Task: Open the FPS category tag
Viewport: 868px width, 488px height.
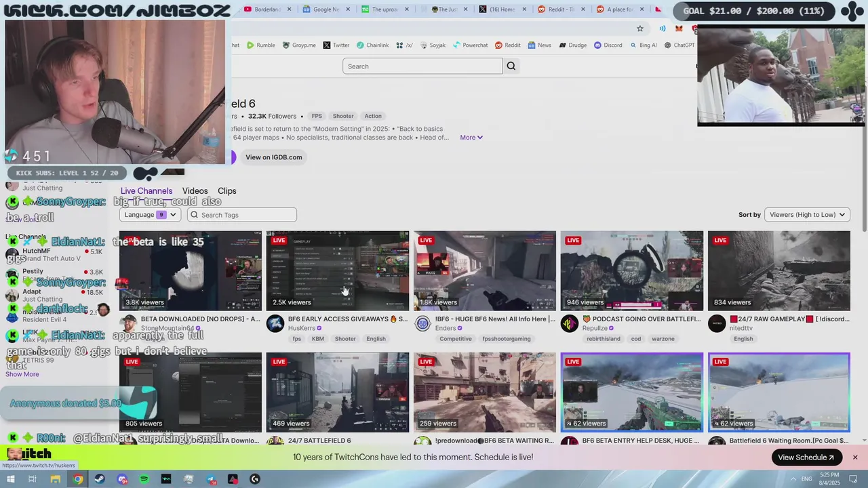Action: point(317,116)
